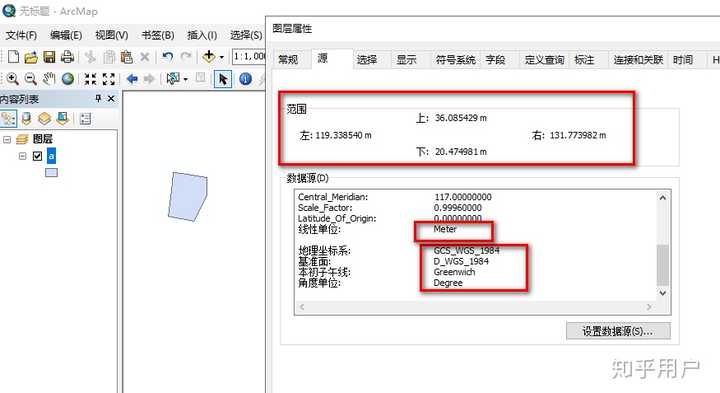Viewport: 720px width, 393px height.
Task: Click data source horizontal scroll right arrow
Action: (649, 307)
